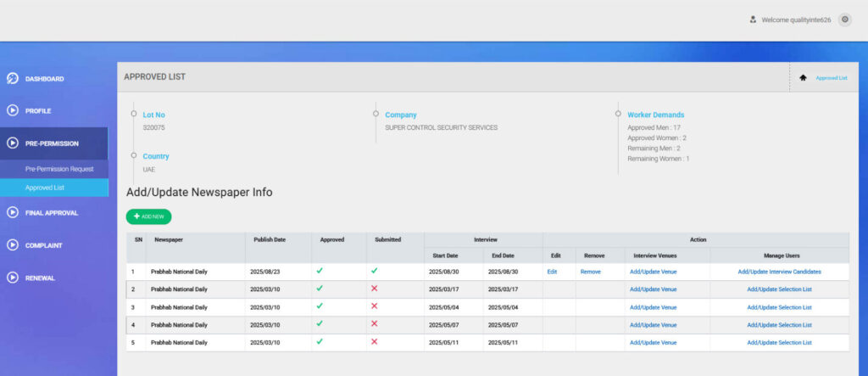Image resolution: width=868 pixels, height=376 pixels.
Task: Select Approved List submenu item
Action: click(x=45, y=188)
